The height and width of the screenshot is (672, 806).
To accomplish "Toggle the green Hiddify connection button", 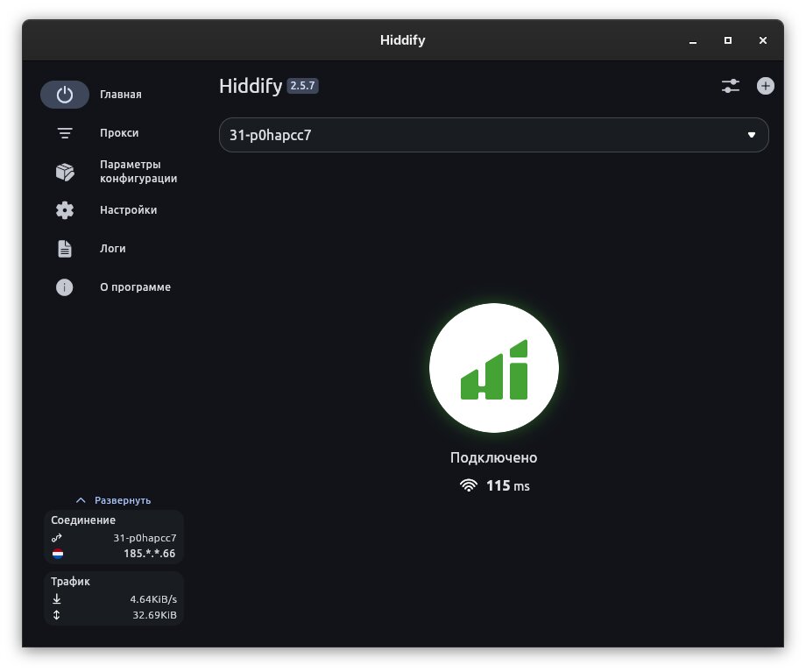I will [x=493, y=368].
